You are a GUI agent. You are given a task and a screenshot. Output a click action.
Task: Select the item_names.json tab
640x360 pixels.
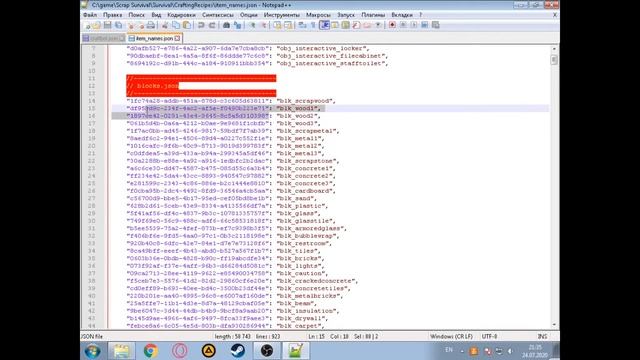154,38
